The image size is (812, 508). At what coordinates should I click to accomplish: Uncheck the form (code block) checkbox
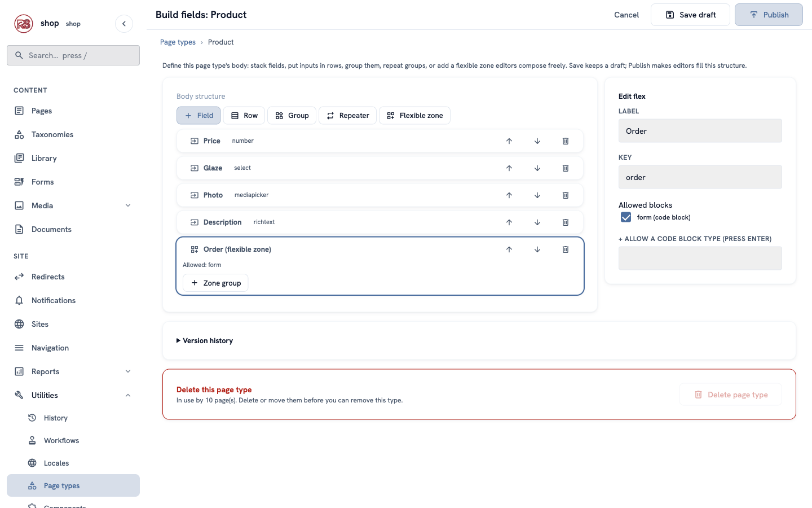pyautogui.click(x=626, y=217)
